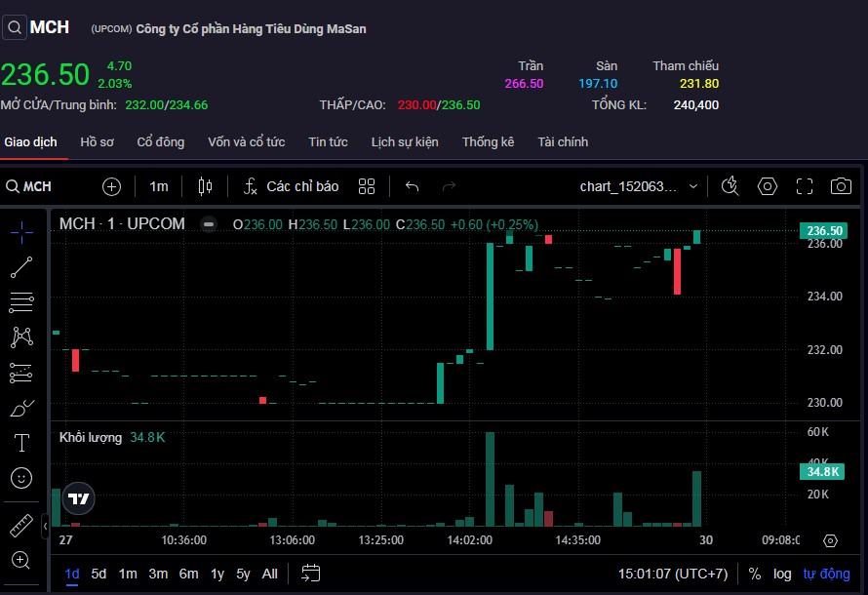Enter fullscreen chart mode

805,186
